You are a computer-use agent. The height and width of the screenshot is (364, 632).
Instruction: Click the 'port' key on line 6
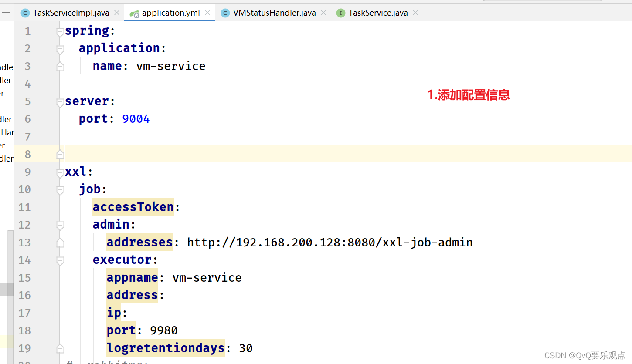tap(93, 119)
